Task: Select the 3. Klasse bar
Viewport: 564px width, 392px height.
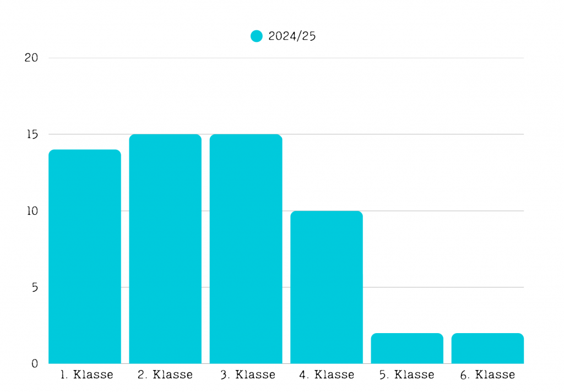Action: pyautogui.click(x=246, y=248)
